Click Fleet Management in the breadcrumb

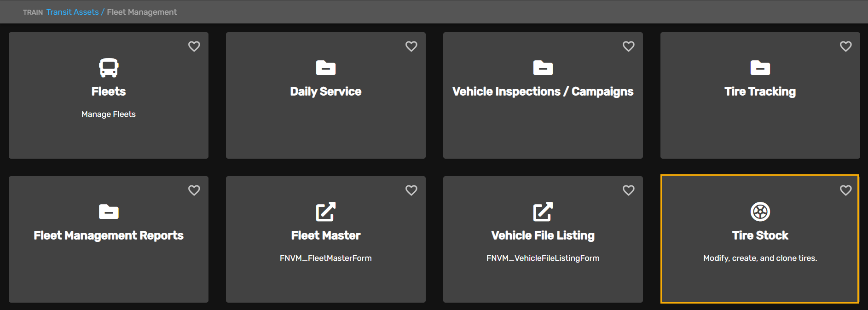[142, 12]
